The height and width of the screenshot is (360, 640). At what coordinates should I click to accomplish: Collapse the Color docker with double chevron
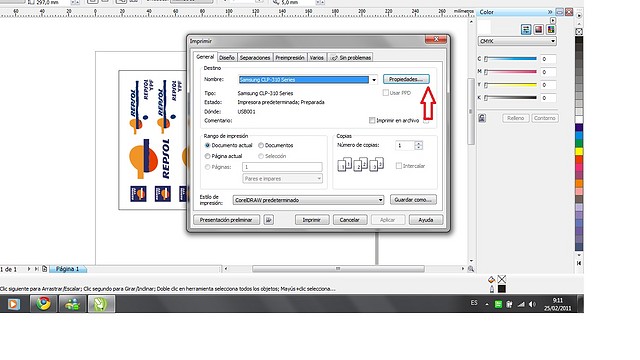(550, 12)
